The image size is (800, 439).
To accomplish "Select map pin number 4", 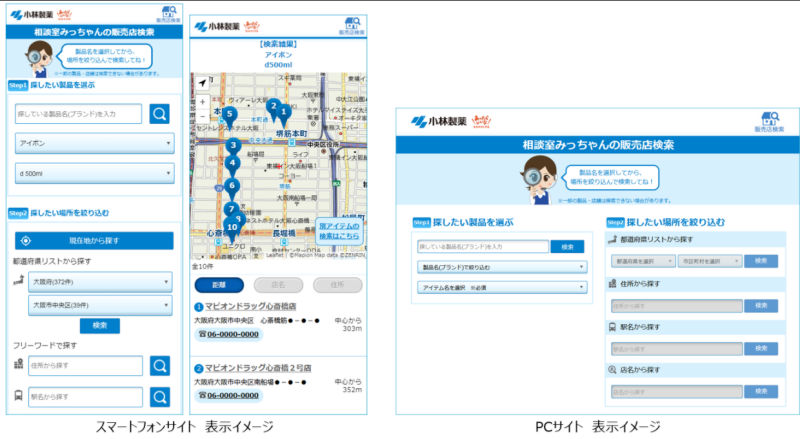I will click(x=232, y=165).
